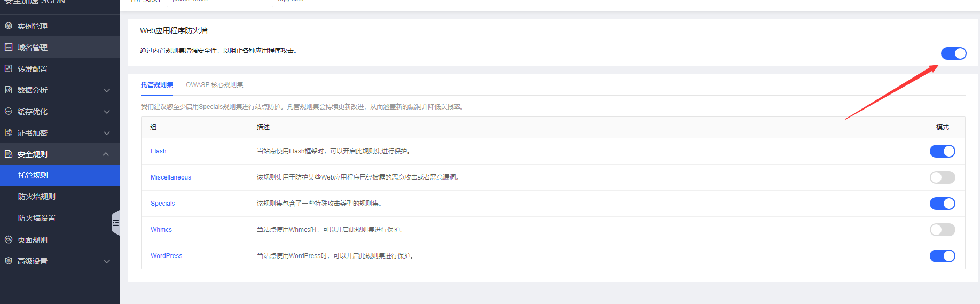Click the 组 column header
Image resolution: width=980 pixels, height=304 pixels.
[153, 127]
